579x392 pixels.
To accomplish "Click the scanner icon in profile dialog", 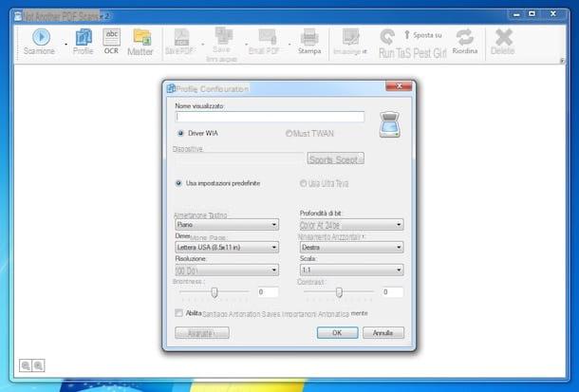I will (389, 124).
